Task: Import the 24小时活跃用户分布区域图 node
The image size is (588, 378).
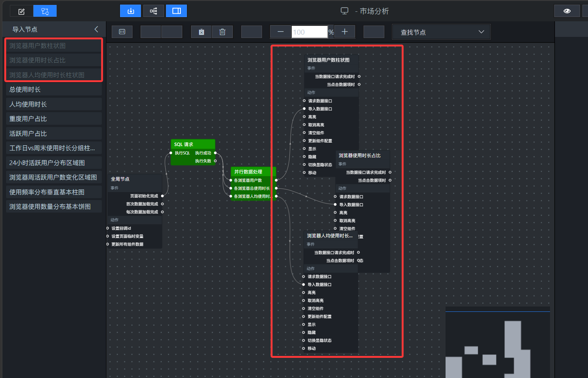Action: pyautogui.click(x=54, y=163)
